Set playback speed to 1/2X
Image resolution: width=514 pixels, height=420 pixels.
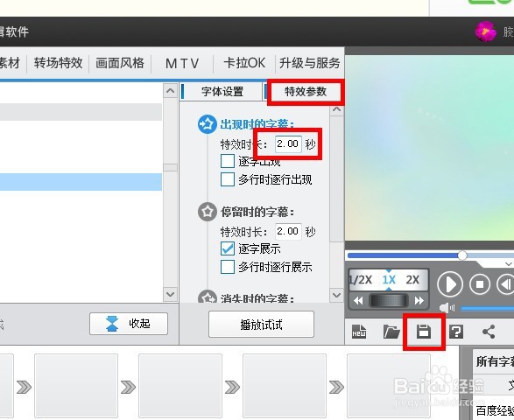360,280
